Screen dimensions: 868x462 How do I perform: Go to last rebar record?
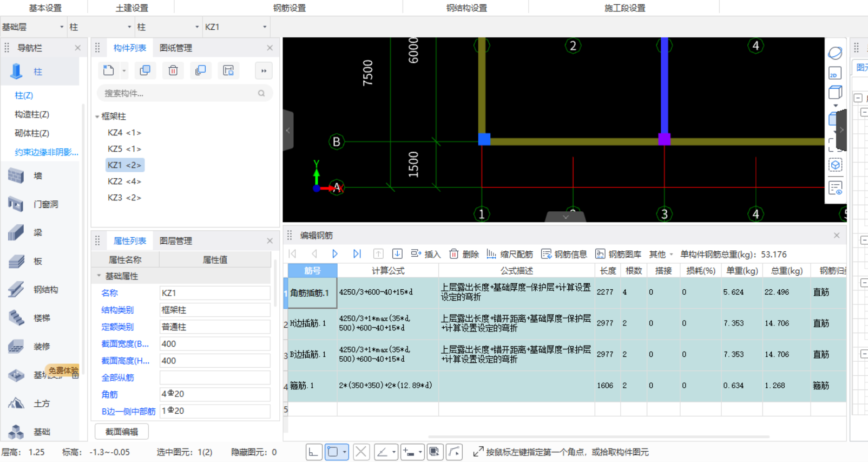[x=357, y=253]
